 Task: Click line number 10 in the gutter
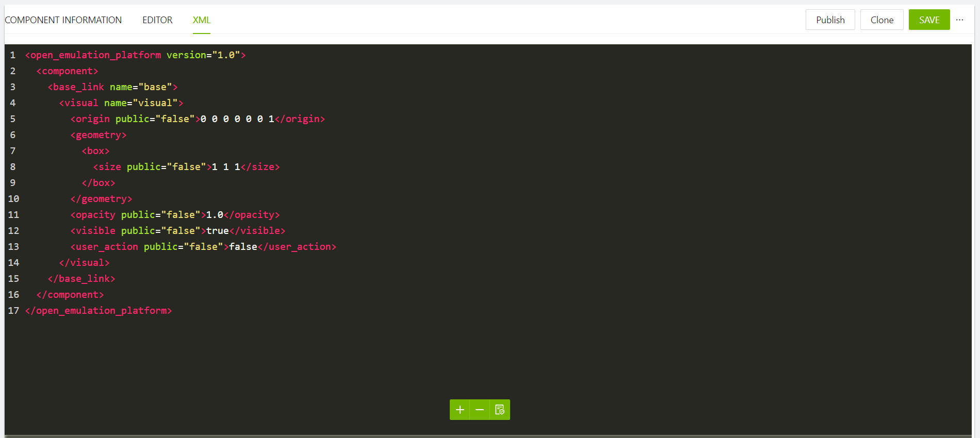[x=13, y=198]
